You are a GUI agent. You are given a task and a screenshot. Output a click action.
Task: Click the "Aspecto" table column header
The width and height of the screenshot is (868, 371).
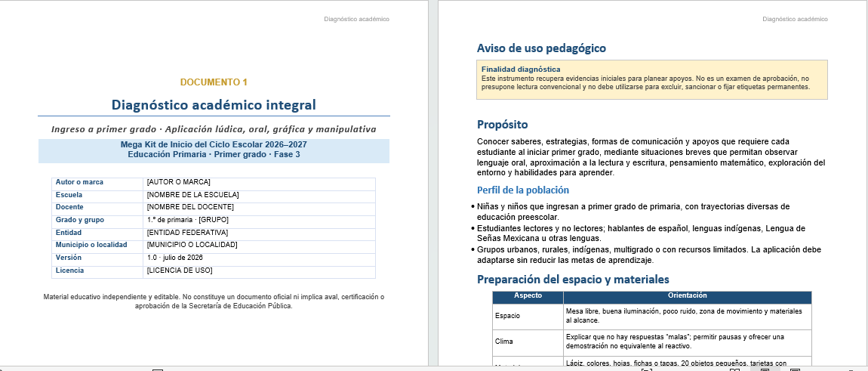(x=528, y=295)
